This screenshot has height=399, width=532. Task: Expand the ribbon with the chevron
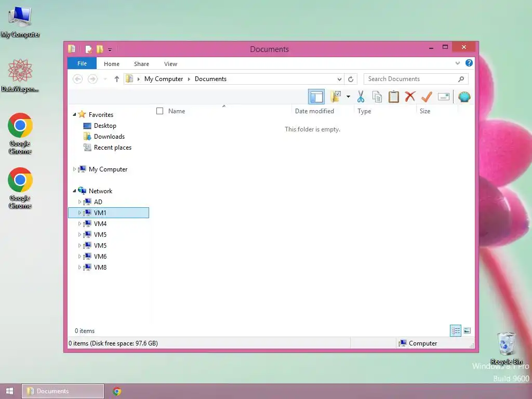tap(457, 63)
